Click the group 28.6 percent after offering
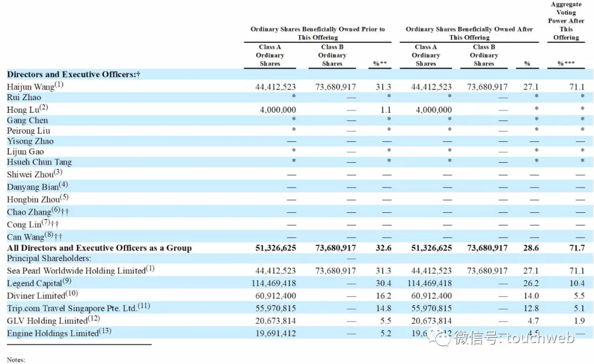The height and width of the screenshot is (364, 594). [531, 248]
